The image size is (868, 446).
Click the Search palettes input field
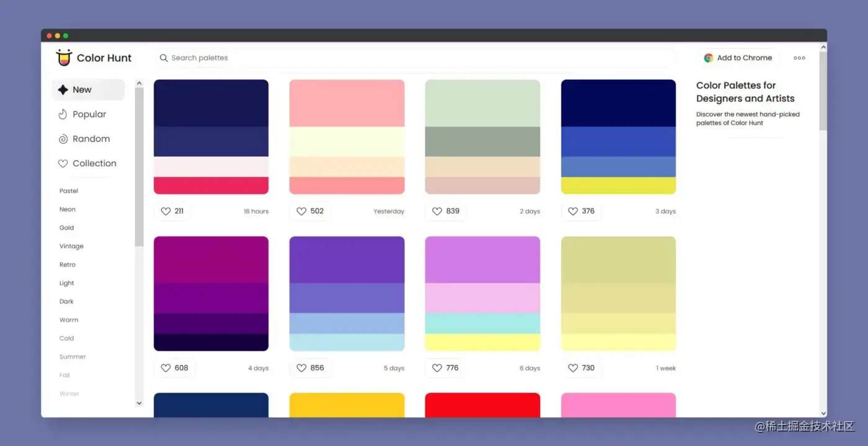(415, 58)
